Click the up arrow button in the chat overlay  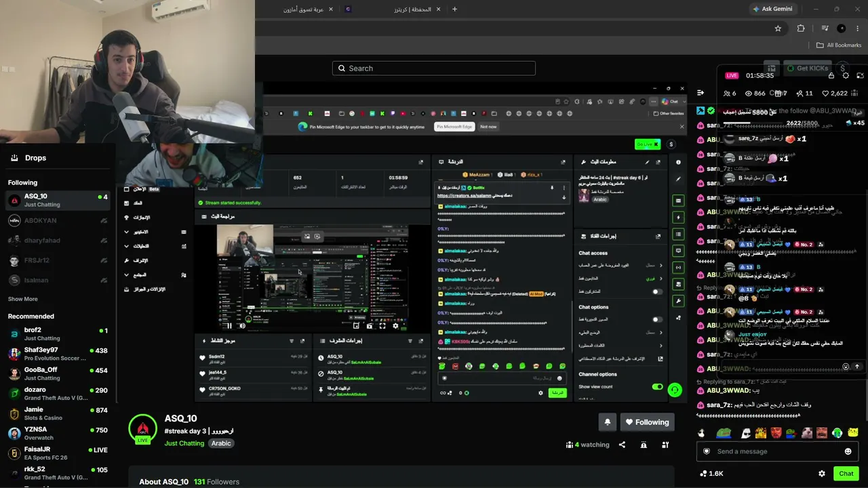point(857,367)
